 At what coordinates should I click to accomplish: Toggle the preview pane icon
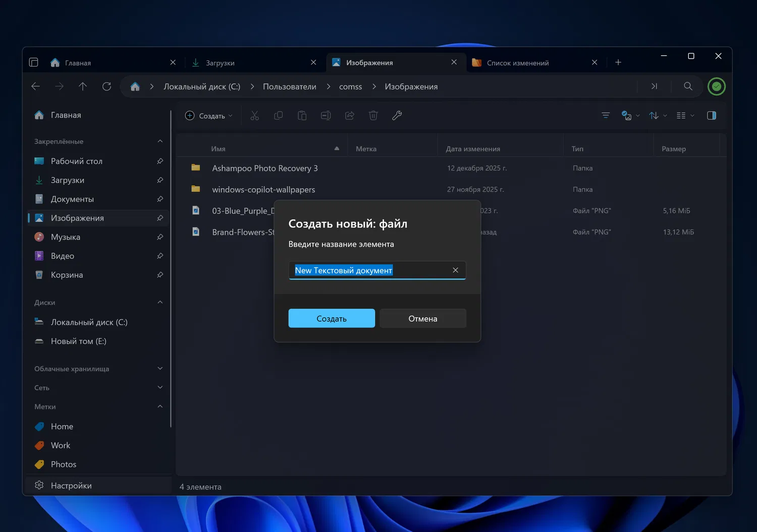pyautogui.click(x=712, y=115)
